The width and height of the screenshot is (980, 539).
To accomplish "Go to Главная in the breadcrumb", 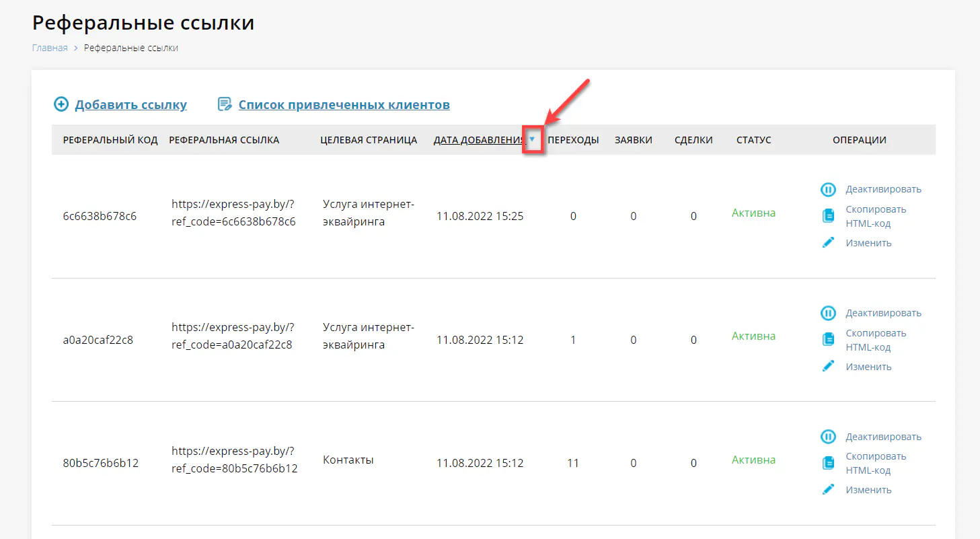I will [x=50, y=48].
